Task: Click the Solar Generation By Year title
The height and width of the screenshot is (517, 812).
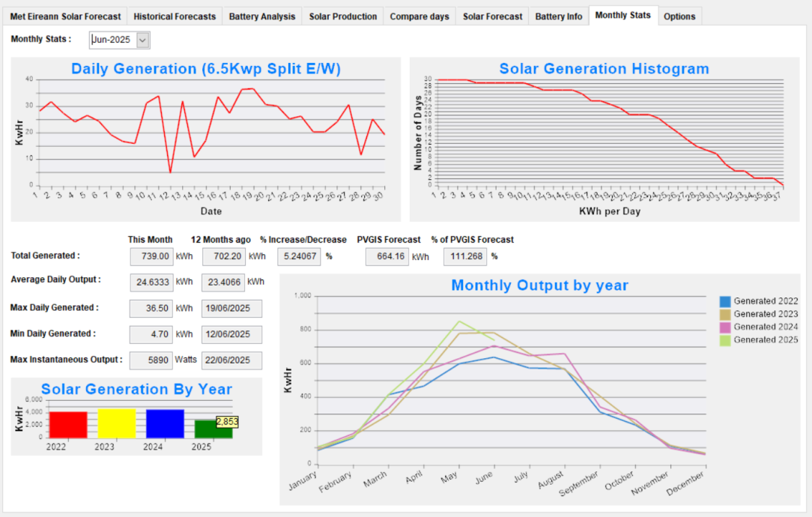Action: pyautogui.click(x=137, y=389)
